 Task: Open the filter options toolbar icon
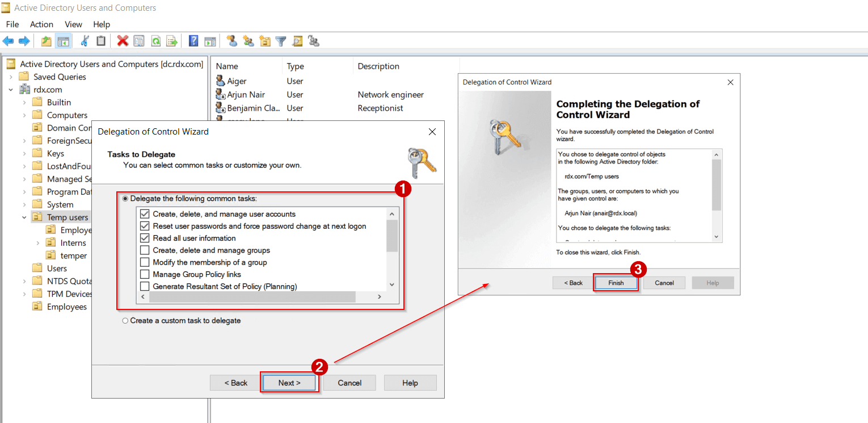(279, 40)
